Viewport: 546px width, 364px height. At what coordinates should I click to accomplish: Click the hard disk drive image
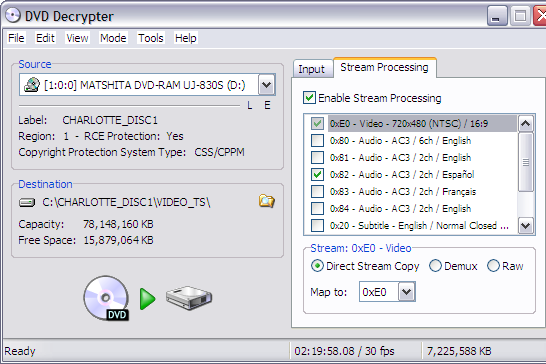[189, 298]
